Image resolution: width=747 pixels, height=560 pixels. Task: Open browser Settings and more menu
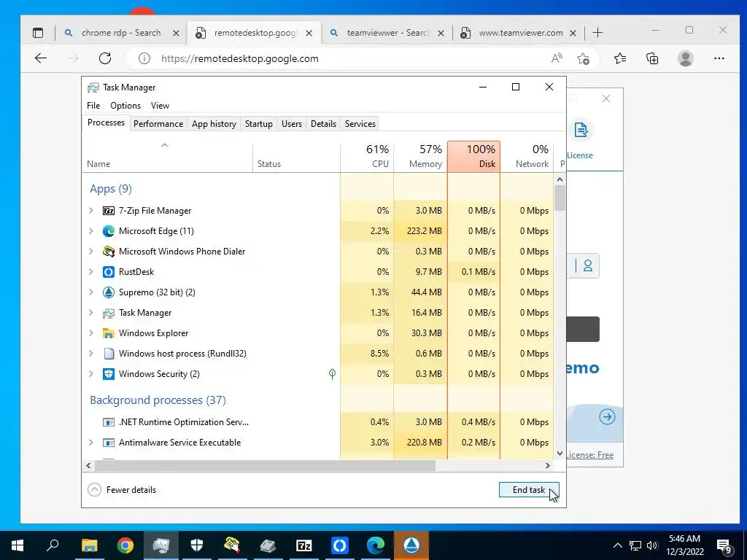pyautogui.click(x=719, y=58)
